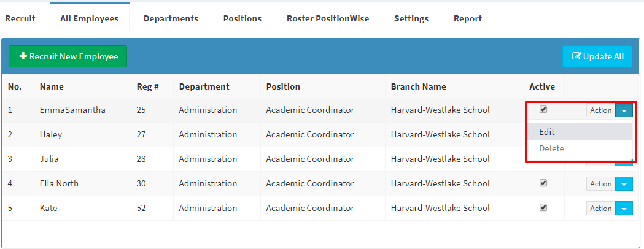Open the Positions tab

pos(242,18)
